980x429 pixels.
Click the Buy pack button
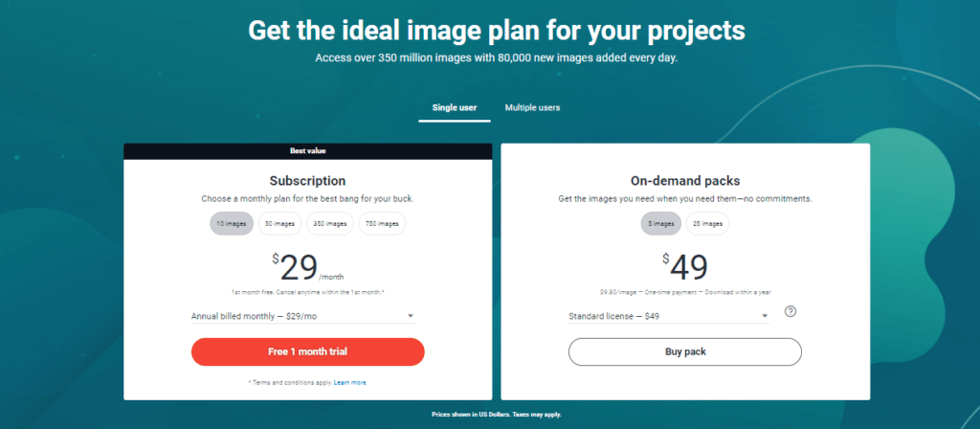(x=685, y=351)
